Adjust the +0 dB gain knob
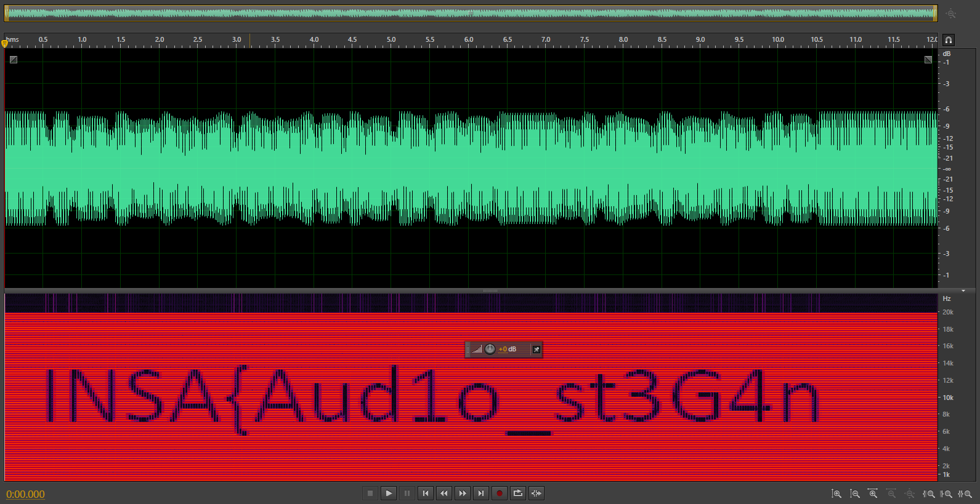 point(490,349)
